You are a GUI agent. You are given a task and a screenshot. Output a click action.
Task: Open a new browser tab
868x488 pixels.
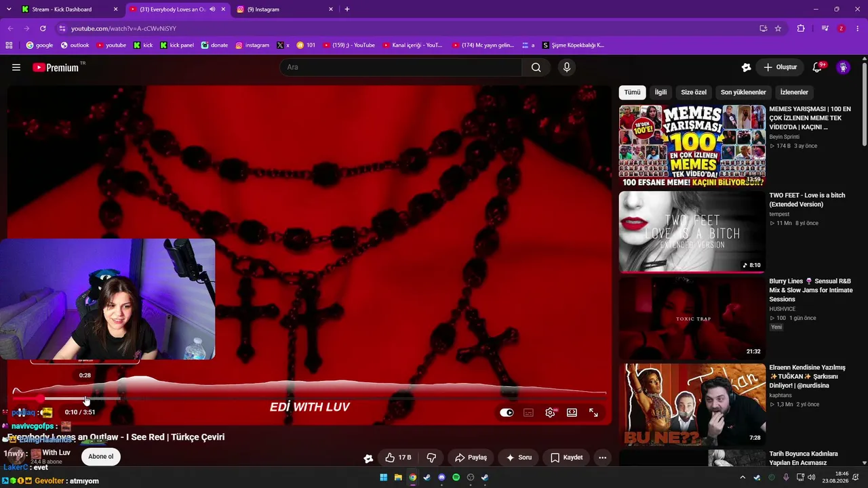(347, 9)
